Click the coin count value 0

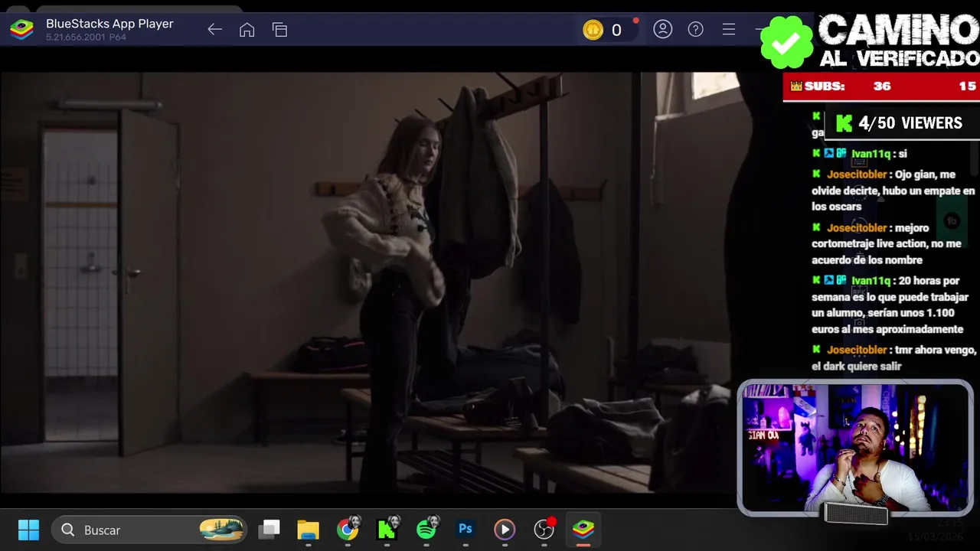(x=616, y=30)
